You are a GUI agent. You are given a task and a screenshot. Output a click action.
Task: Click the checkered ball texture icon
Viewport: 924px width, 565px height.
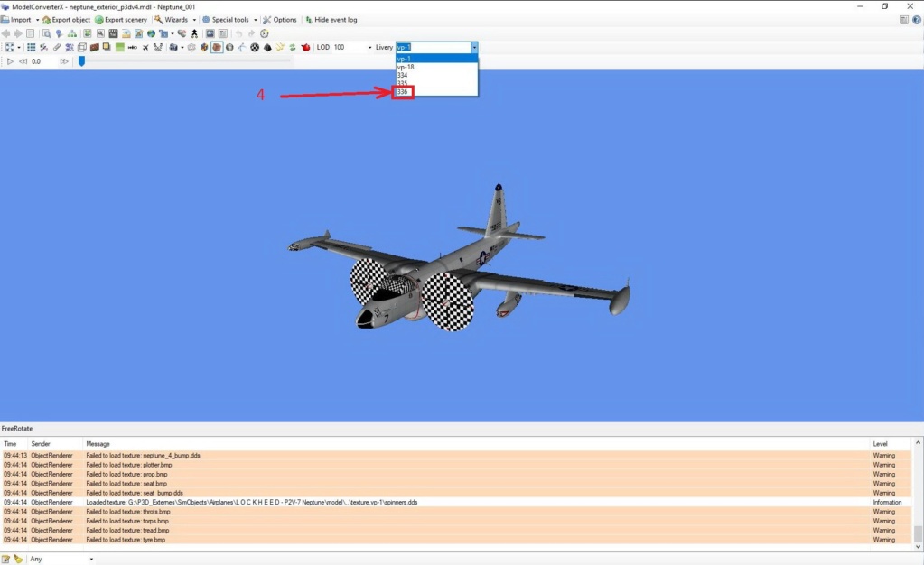click(255, 47)
